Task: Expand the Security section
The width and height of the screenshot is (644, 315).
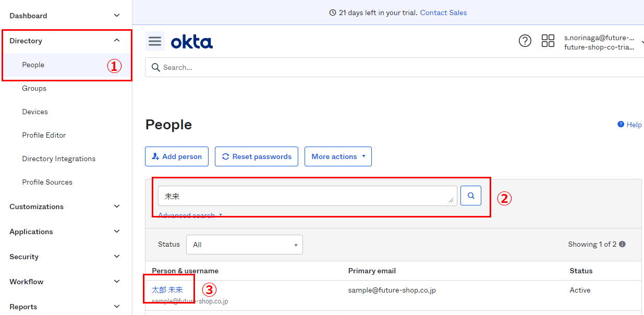Action: coord(65,257)
